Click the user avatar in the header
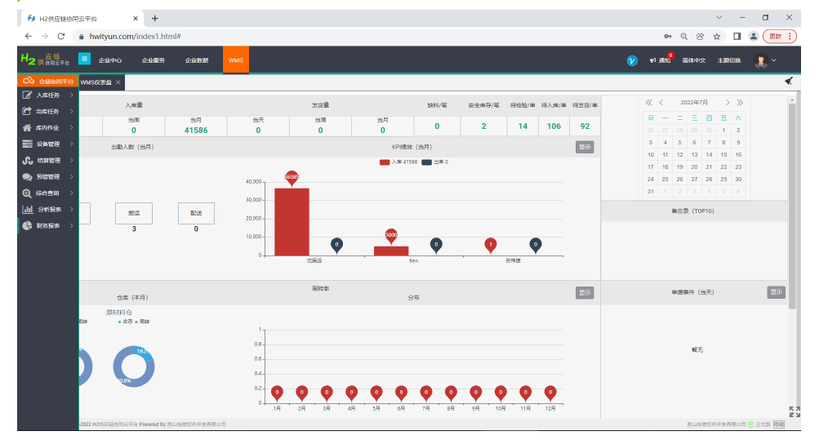 [761, 61]
